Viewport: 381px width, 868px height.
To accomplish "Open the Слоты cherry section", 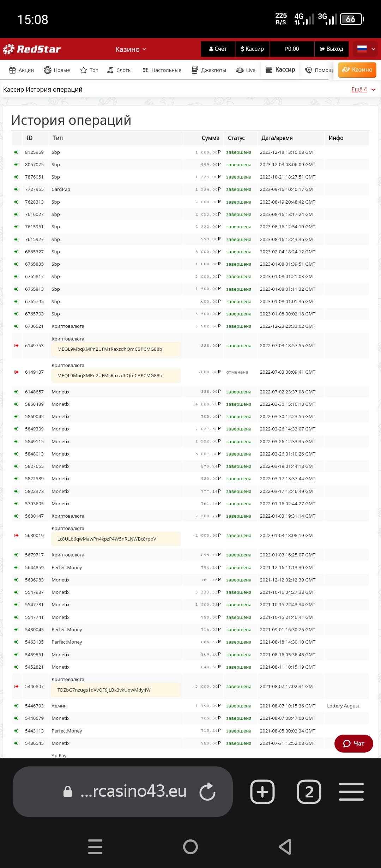I will (x=119, y=70).
